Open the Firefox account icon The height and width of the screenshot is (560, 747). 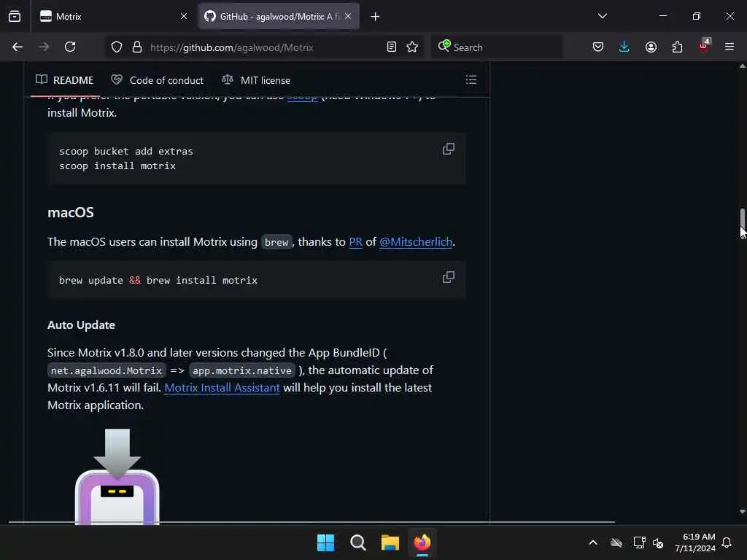[x=651, y=47]
